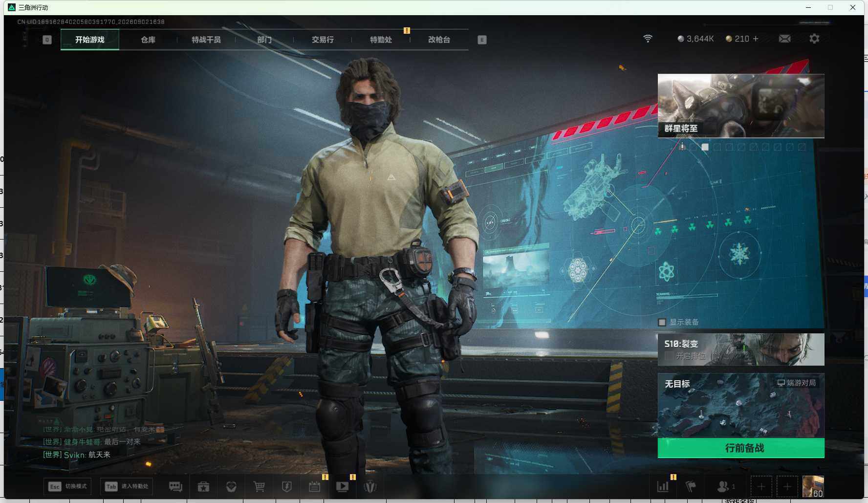This screenshot has width=868, height=503.
Task: Click the Svikn world chat message
Action: [77, 455]
